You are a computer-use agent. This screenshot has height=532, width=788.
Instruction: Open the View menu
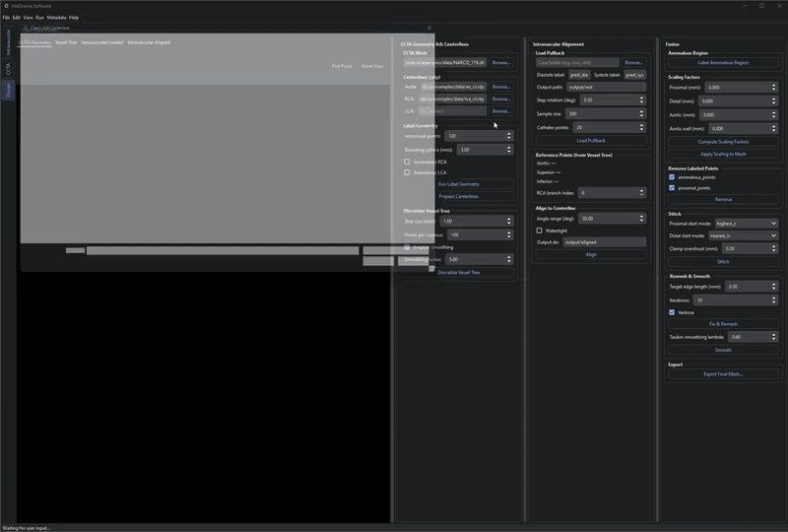[29, 17]
